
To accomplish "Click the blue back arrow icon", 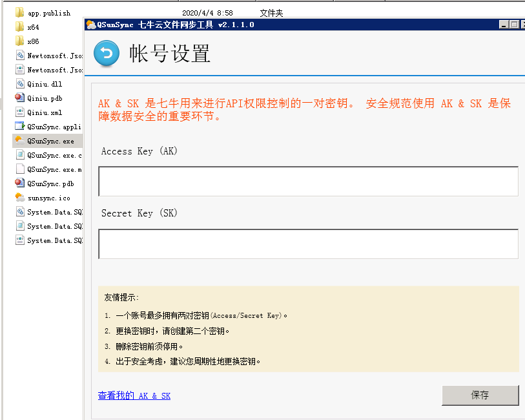I will click(107, 54).
